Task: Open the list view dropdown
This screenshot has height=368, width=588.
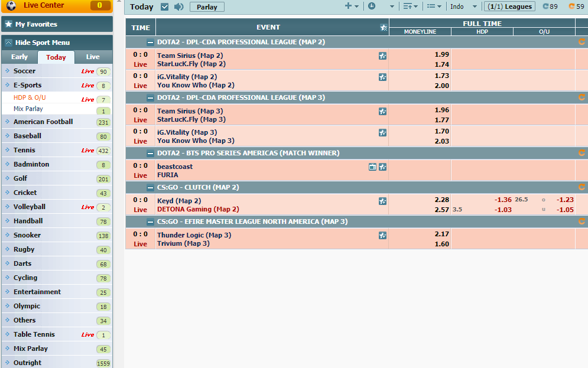Action: 434,6
